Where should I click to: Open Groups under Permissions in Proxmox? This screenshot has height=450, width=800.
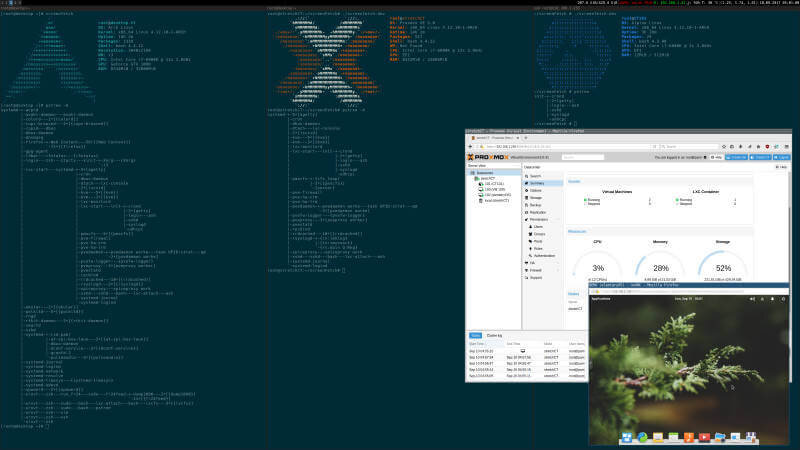click(x=544, y=234)
